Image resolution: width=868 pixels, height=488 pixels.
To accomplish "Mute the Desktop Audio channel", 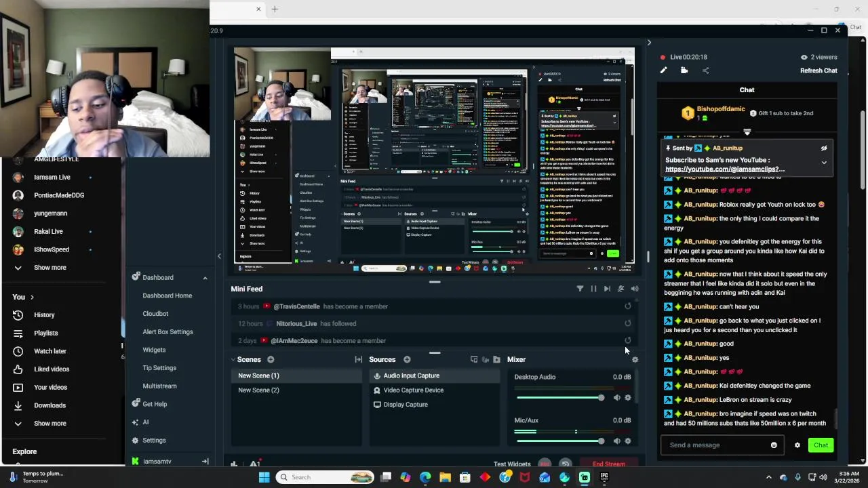I will [x=616, y=398].
